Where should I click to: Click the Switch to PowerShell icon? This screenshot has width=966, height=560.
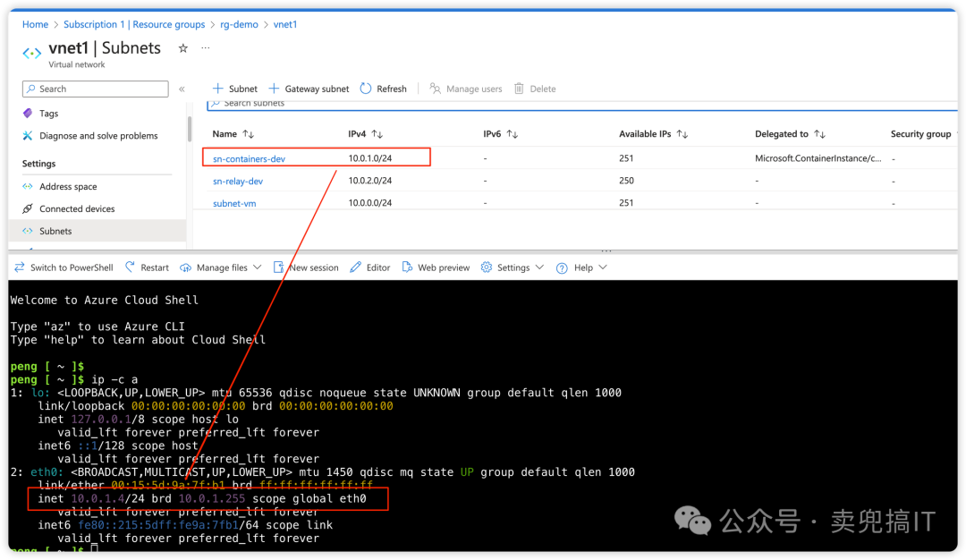click(20, 267)
